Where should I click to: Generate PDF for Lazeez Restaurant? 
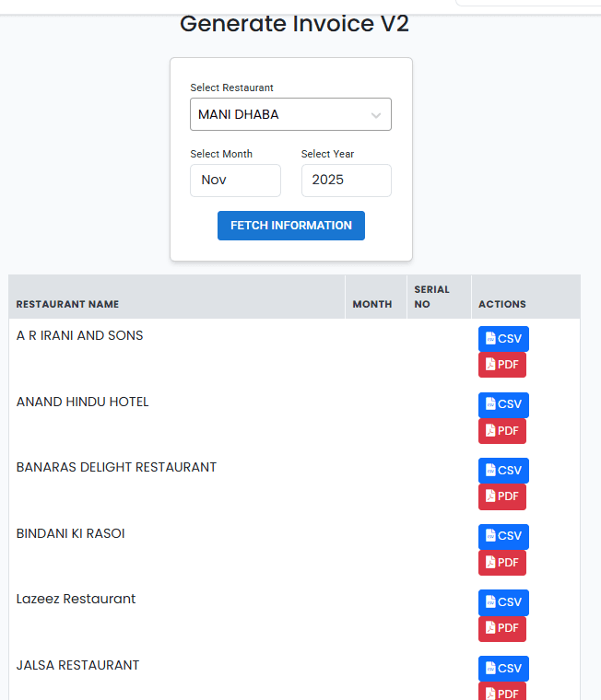[502, 628]
